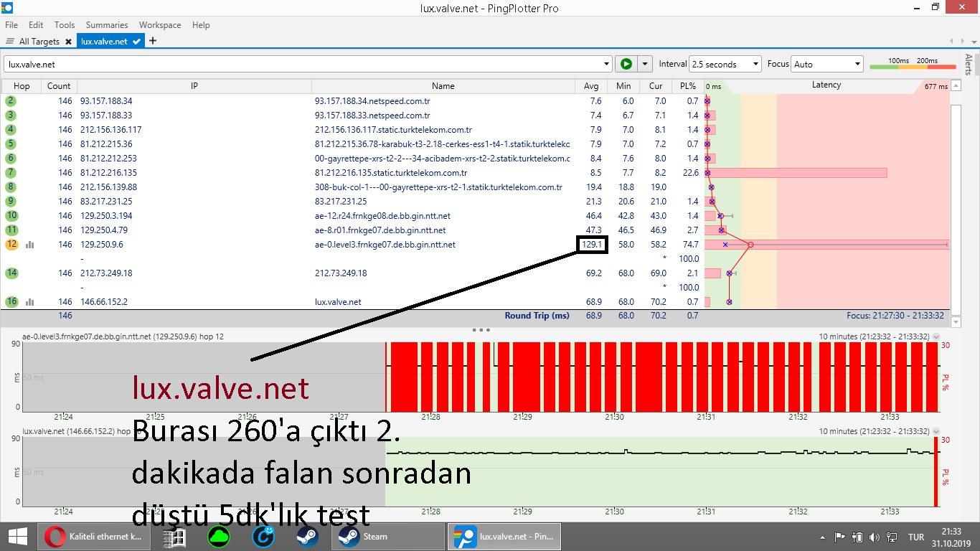Click the hop 7 circle icon
The width and height of the screenshot is (980, 551).
[11, 173]
